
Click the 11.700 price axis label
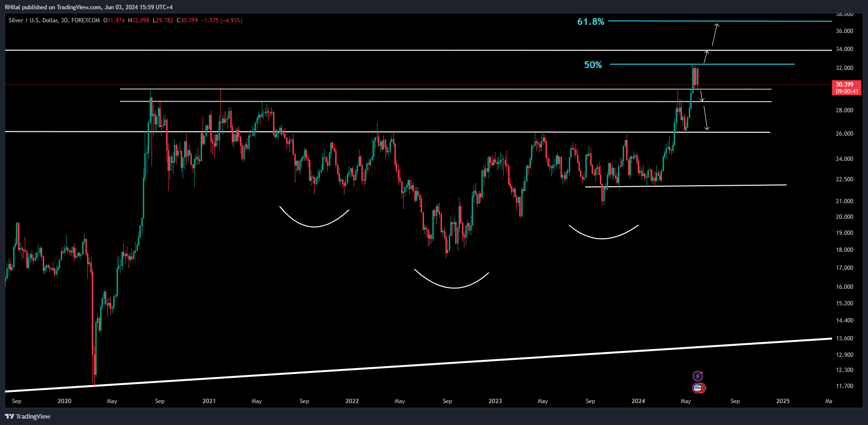click(x=845, y=386)
